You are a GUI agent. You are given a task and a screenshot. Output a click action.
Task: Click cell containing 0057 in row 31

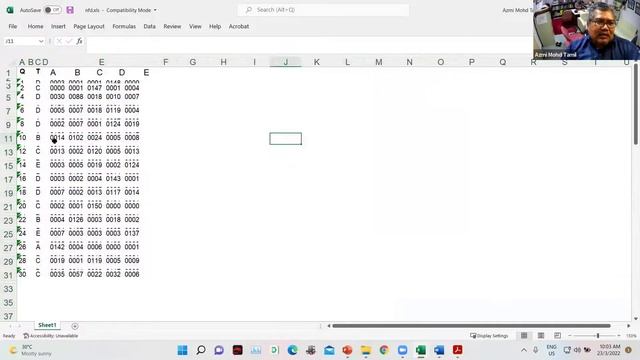tap(76, 274)
